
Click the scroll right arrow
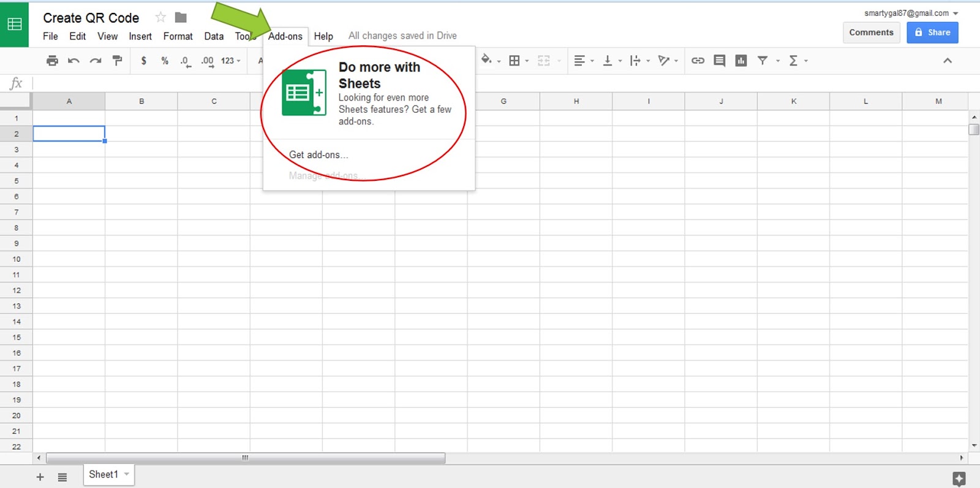[x=962, y=458]
